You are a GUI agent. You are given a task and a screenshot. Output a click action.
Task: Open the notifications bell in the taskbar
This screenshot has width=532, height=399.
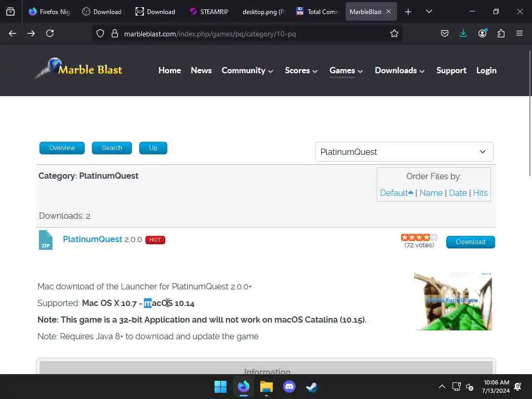click(518, 387)
